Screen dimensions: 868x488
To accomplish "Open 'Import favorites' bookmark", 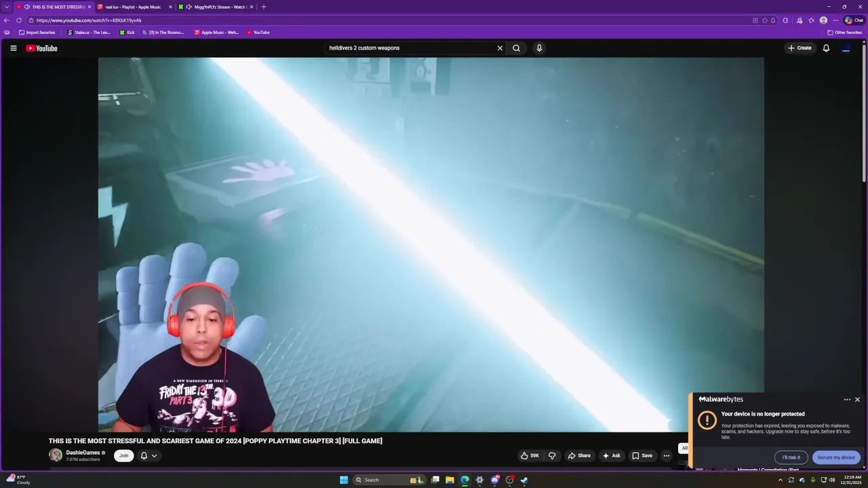I will [37, 33].
